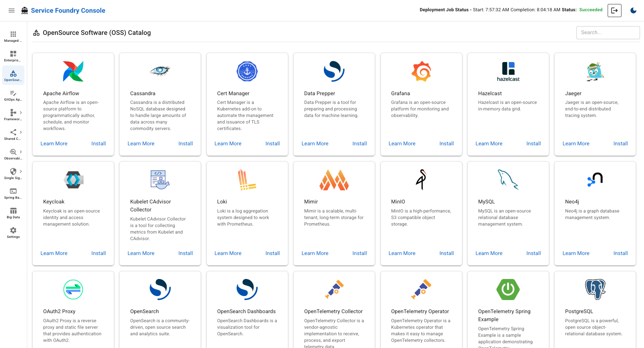Click the Jaeger gopher logo
644x348 pixels.
pos(595,71)
